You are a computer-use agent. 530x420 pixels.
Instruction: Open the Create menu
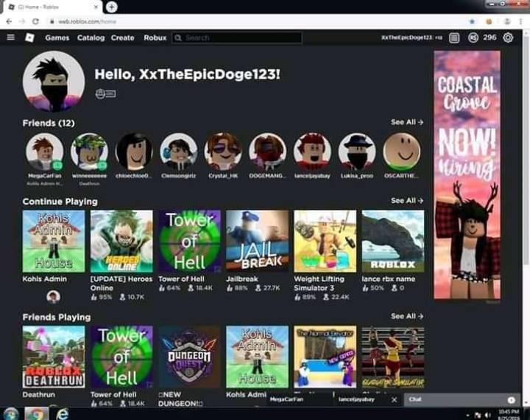pos(123,38)
